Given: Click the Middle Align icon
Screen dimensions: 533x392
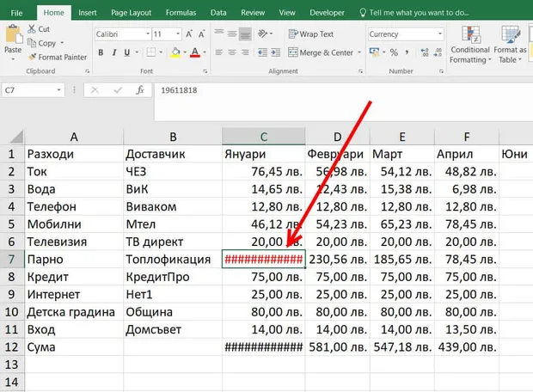Looking at the screenshot, I should point(232,34).
